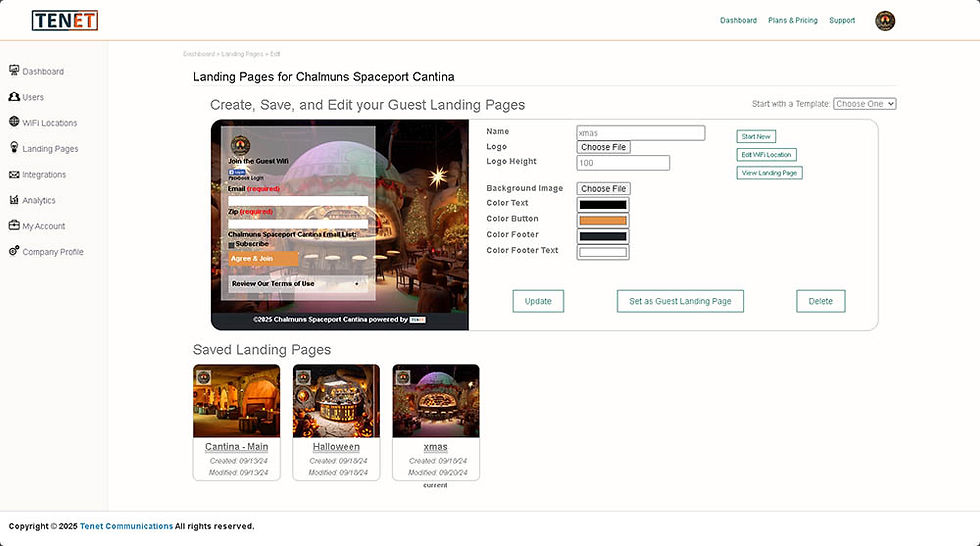This screenshot has height=546, width=980.
Task: Click the Halloween title link
Action: (336, 447)
